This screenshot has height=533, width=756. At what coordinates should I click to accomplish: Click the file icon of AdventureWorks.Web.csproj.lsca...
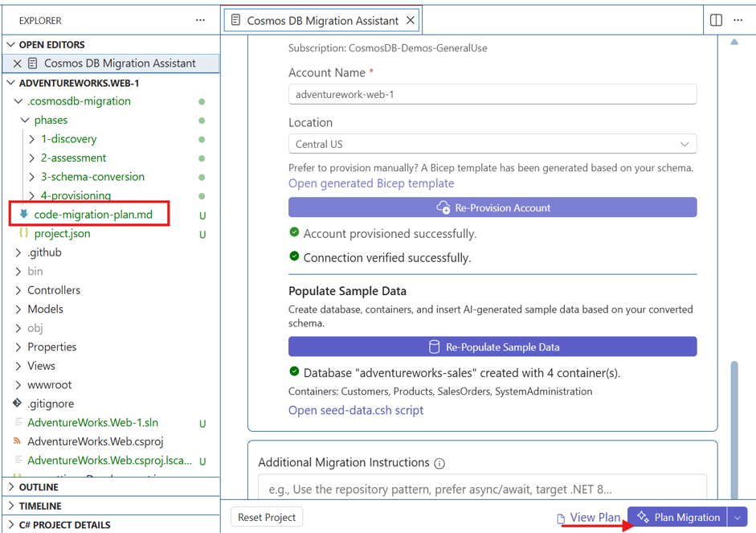tap(18, 460)
